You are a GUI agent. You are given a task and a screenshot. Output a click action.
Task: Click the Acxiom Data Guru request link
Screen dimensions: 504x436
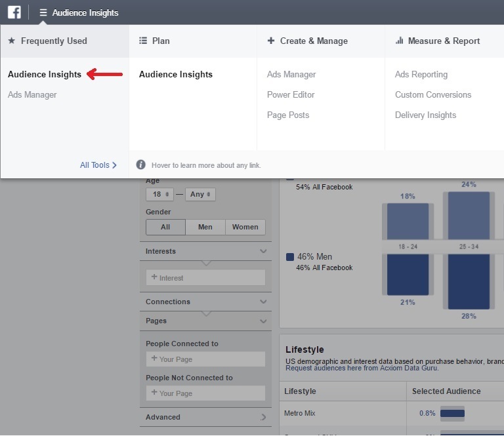(362, 368)
